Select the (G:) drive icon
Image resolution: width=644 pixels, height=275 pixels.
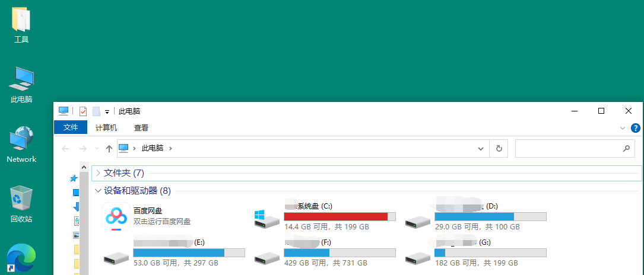pos(417,258)
